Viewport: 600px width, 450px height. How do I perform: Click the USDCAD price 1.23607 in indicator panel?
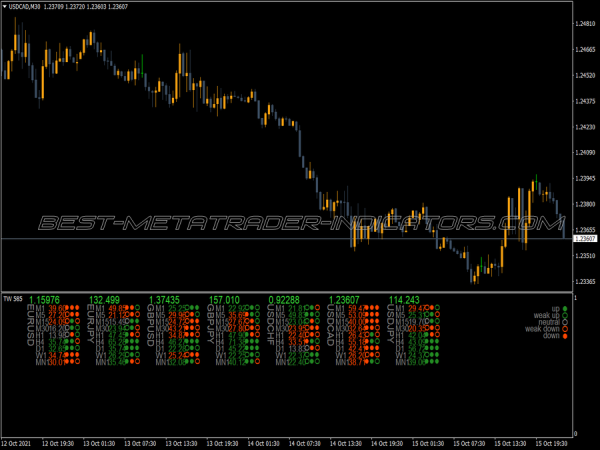[344, 300]
